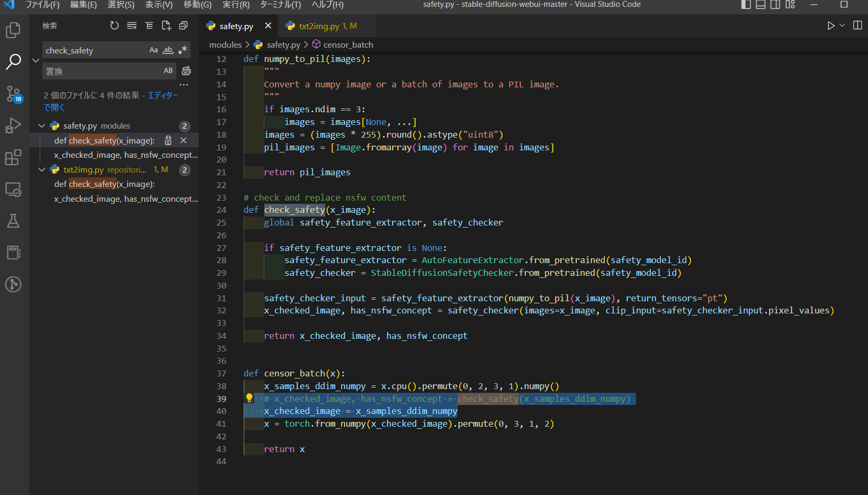Run the Python file with play button
868x495 pixels.
[x=830, y=25]
